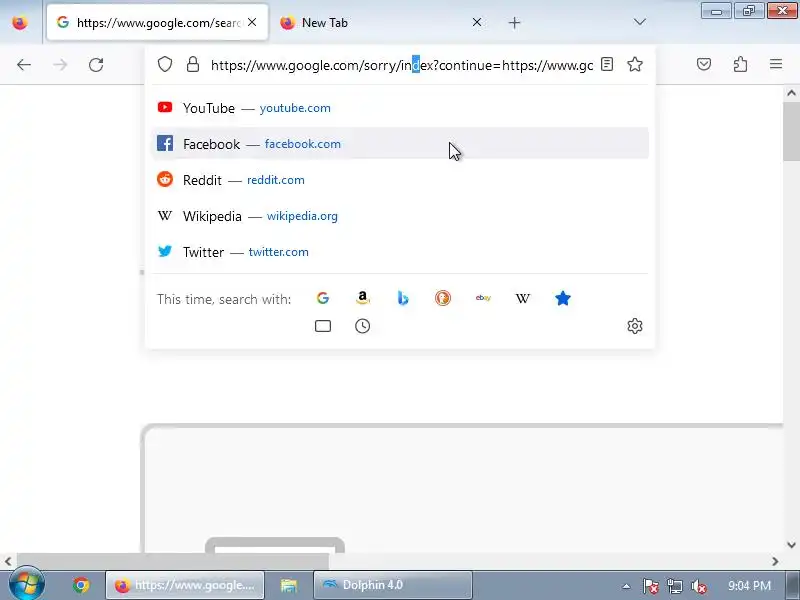Screen dimensions: 800x600
Task: Go back to the previous page
Action: pos(23,65)
